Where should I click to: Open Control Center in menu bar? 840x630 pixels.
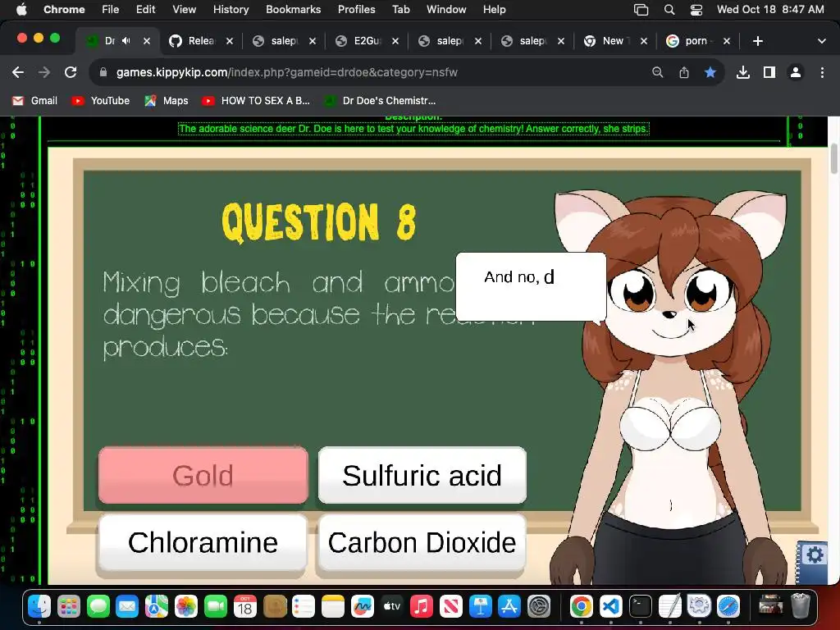point(696,10)
